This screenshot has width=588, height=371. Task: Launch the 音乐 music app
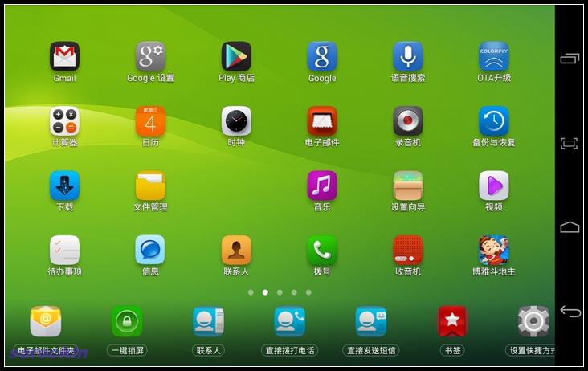(x=322, y=185)
